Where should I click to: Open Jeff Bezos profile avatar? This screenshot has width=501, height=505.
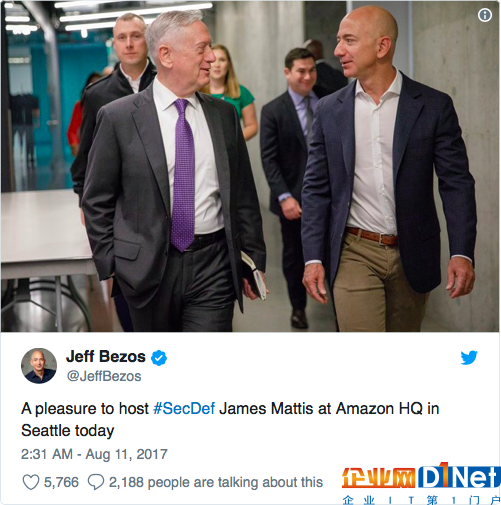[39, 366]
